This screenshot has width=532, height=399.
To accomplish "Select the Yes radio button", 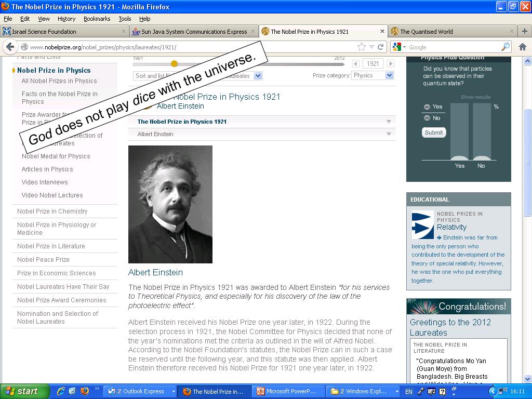I will coord(427,107).
